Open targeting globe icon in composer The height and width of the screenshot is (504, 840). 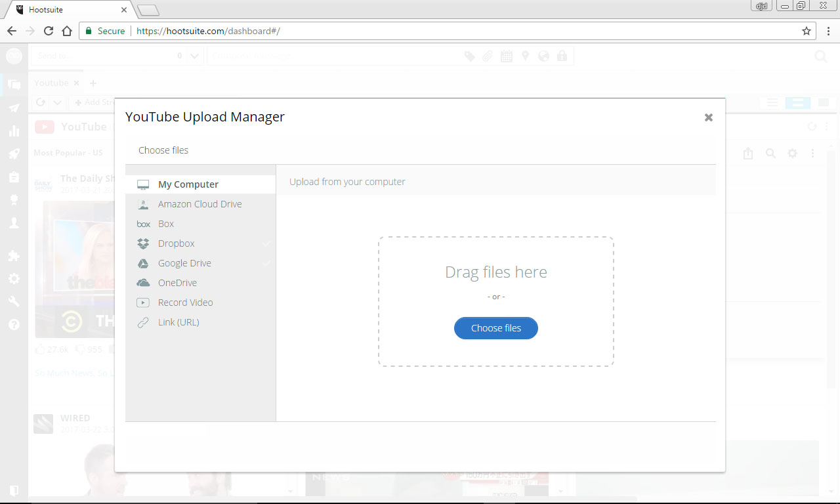(x=543, y=56)
